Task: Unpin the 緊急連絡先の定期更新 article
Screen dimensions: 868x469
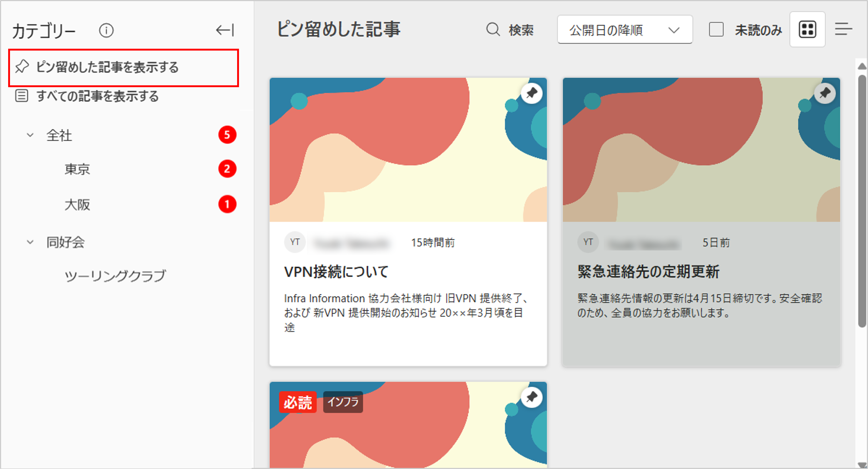Action: tap(825, 93)
